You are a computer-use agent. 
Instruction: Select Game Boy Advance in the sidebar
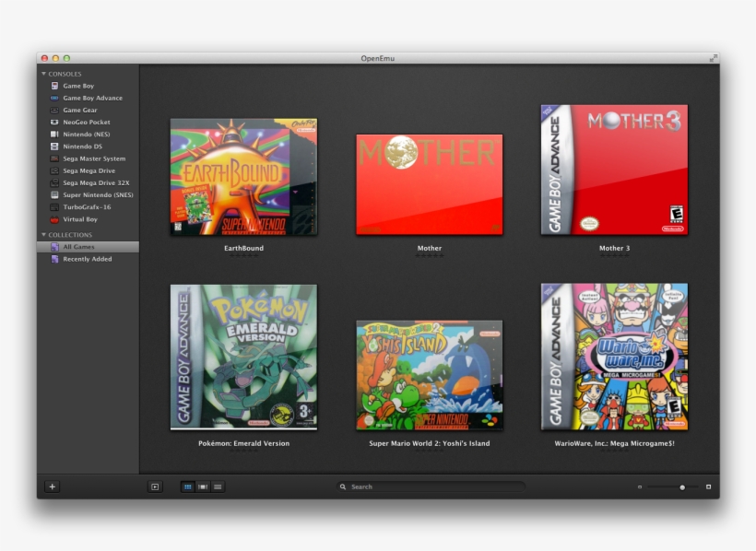tap(88, 98)
